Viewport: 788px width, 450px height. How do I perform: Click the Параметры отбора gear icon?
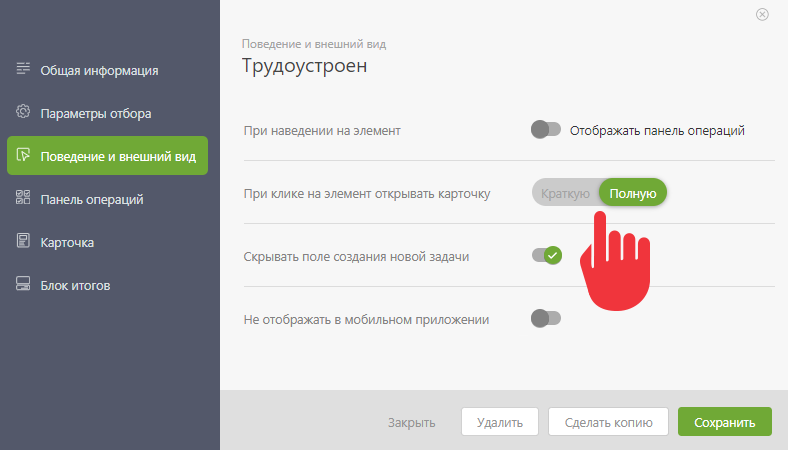pos(23,112)
